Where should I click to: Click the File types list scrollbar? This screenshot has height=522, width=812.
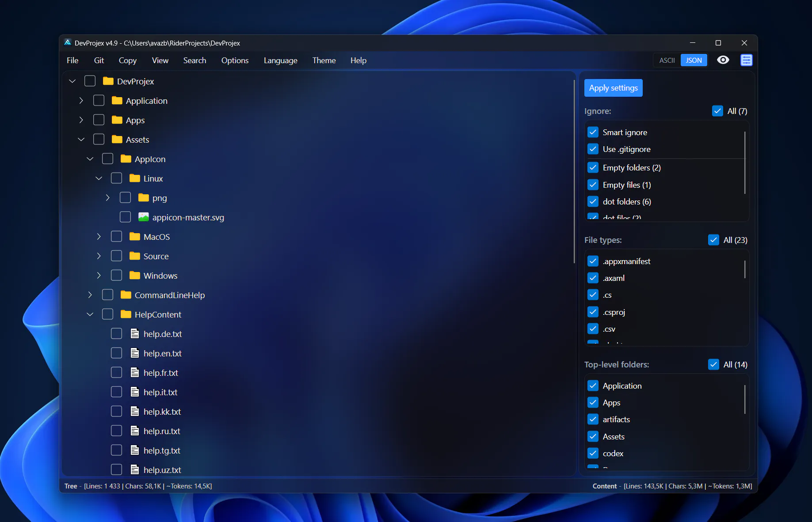pyautogui.click(x=745, y=269)
